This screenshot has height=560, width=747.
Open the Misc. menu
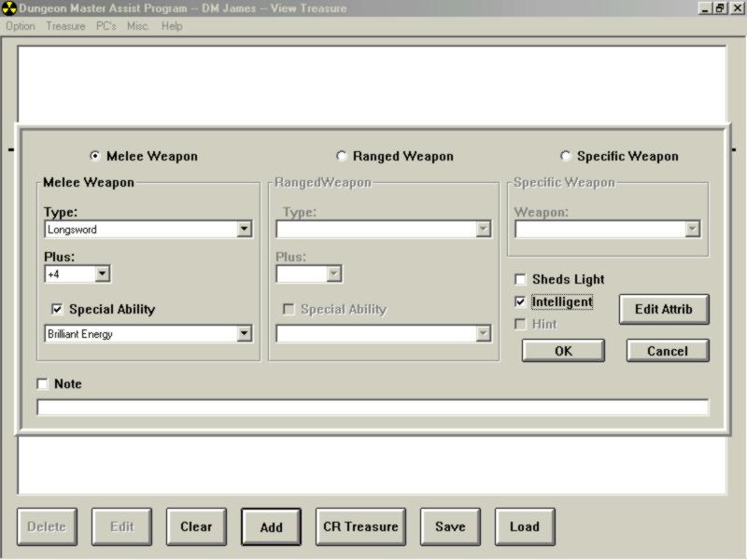pyautogui.click(x=138, y=26)
